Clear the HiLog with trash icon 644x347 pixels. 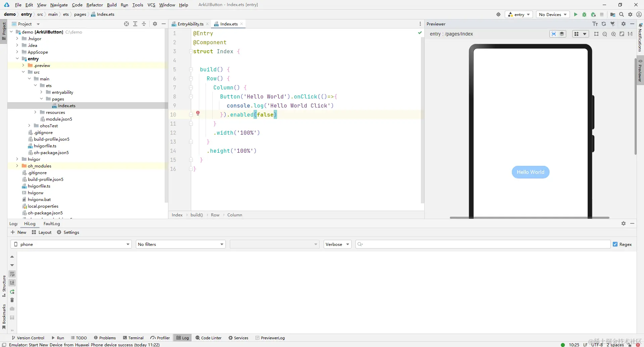coord(12,300)
